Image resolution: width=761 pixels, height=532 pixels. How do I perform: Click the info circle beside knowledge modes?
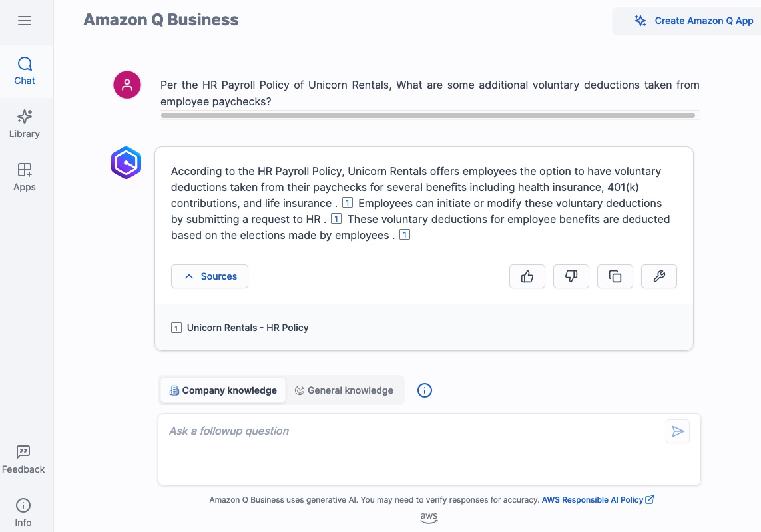pos(425,390)
